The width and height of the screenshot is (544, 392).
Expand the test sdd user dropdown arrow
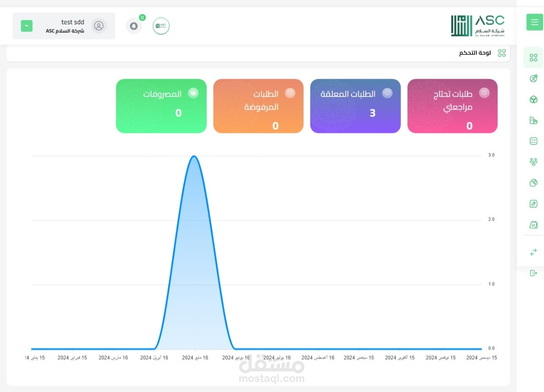click(27, 26)
